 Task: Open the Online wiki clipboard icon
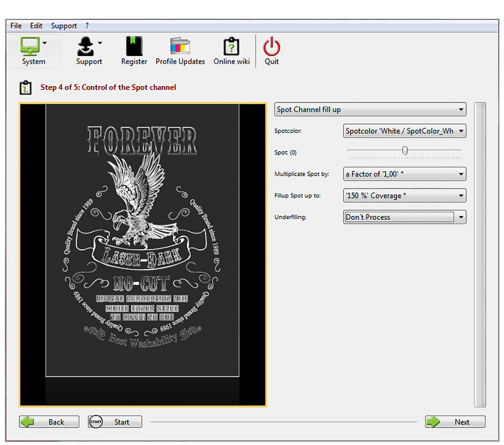[231, 47]
